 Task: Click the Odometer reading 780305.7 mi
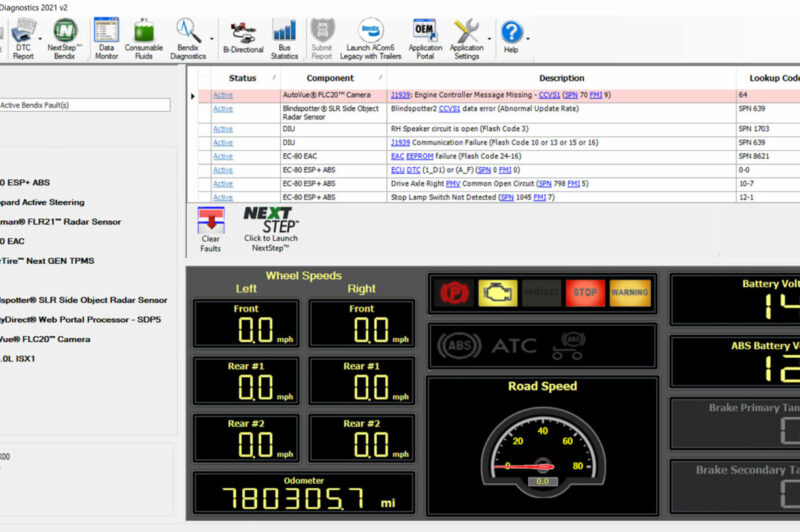[304, 493]
